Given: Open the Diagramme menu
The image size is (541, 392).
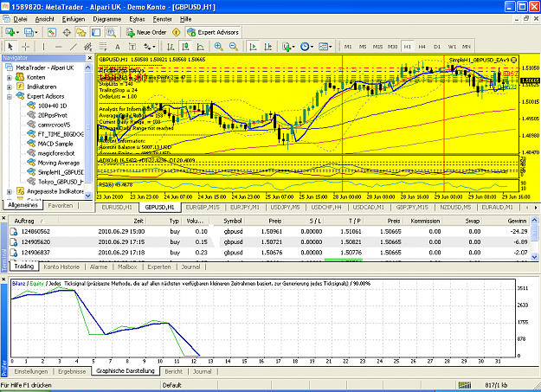Looking at the screenshot, I should pyautogui.click(x=107, y=19).
